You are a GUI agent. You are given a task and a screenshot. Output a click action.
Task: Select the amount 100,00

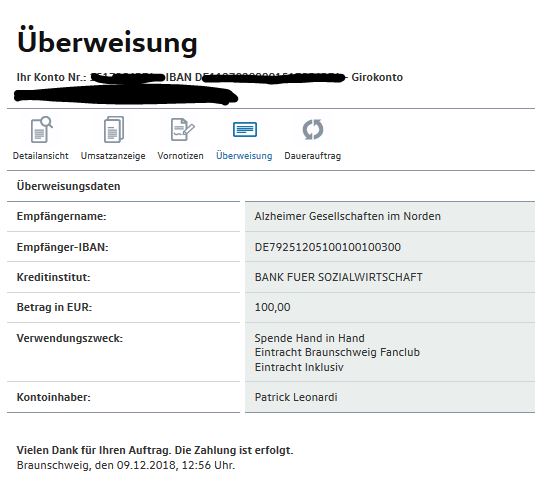[272, 307]
